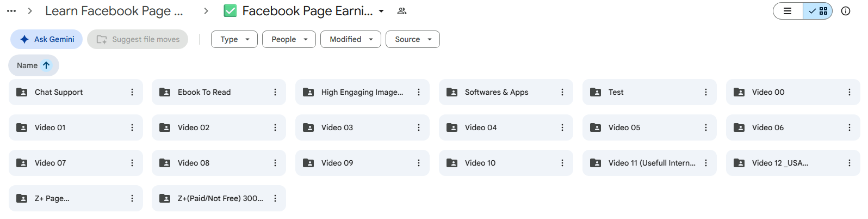Open more actions for Video 08 folder
The height and width of the screenshot is (219, 868).
[x=275, y=163]
